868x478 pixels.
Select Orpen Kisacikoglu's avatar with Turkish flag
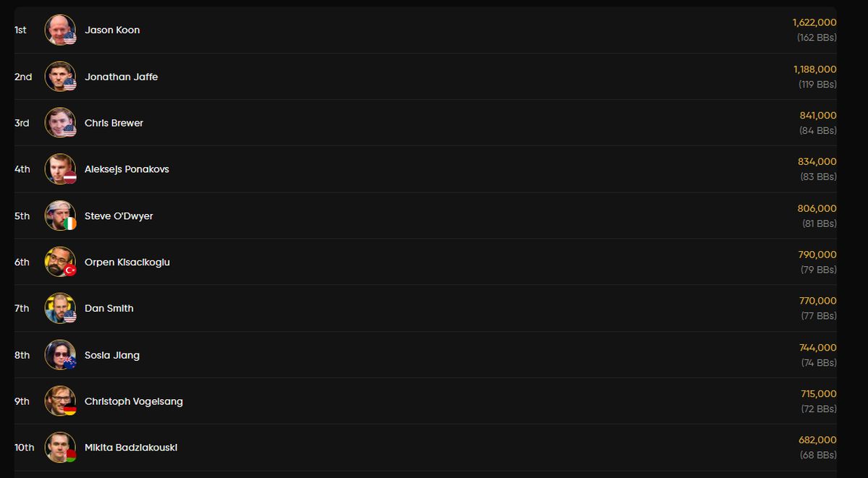click(60, 262)
